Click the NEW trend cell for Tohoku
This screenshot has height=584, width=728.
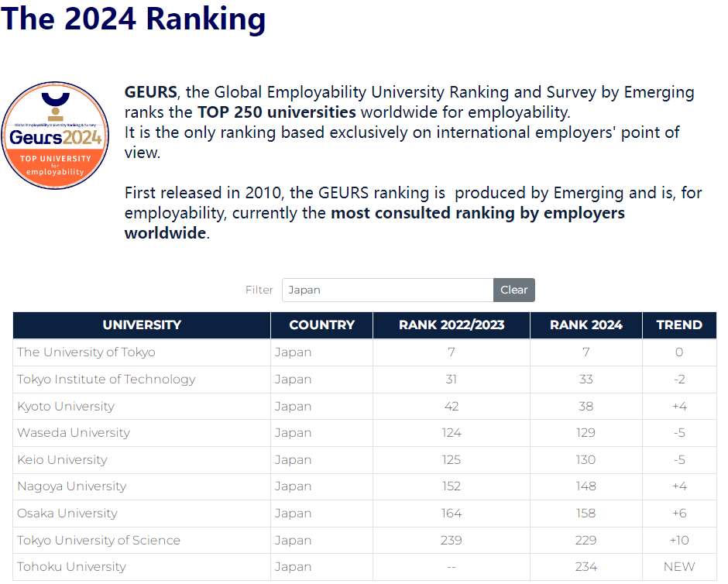tap(679, 567)
